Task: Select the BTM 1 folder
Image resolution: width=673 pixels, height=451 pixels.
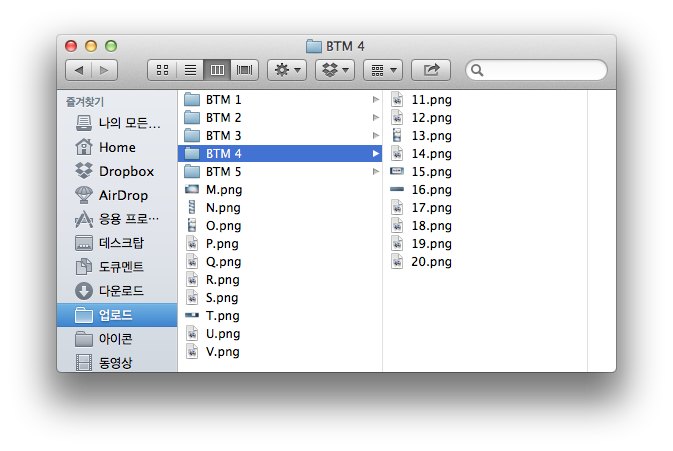Action: coord(280,100)
